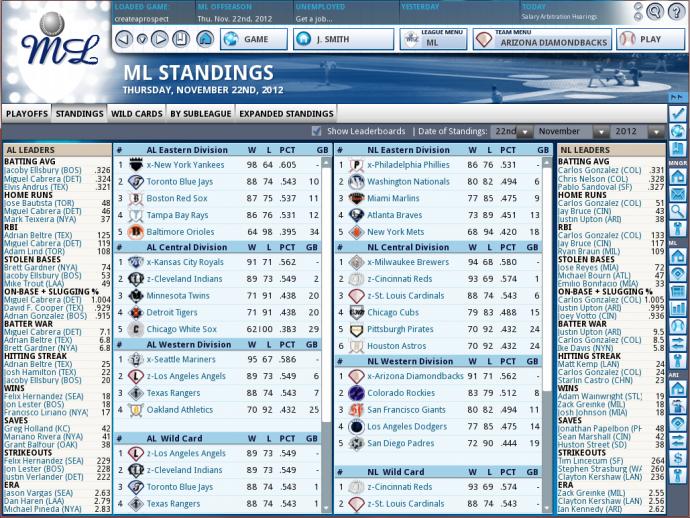The image size is (690, 518).
Task: Click the ML transactions arrows icon
Action: (678, 343)
